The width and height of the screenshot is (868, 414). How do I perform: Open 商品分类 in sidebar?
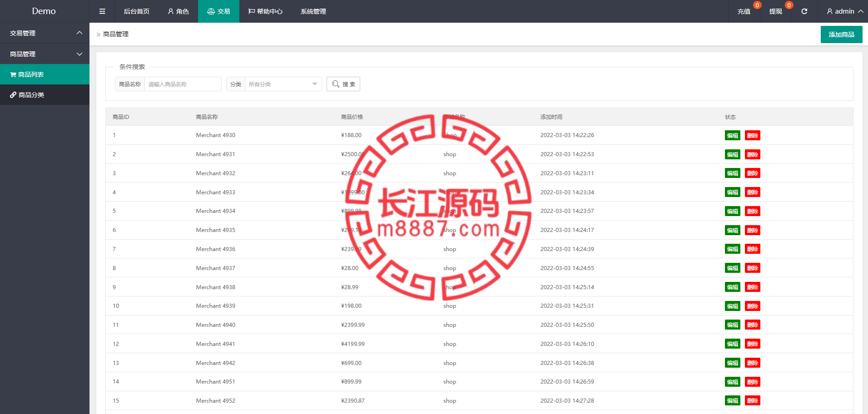[45, 95]
